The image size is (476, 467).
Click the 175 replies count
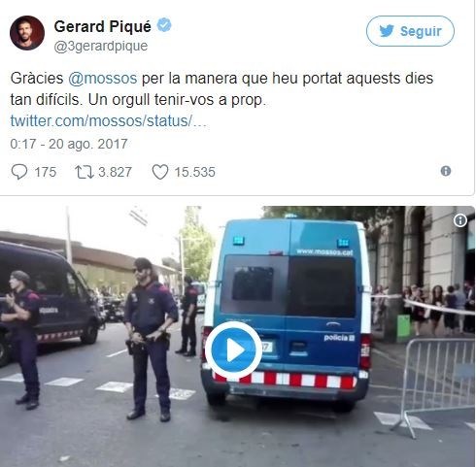pyautogui.click(x=46, y=172)
